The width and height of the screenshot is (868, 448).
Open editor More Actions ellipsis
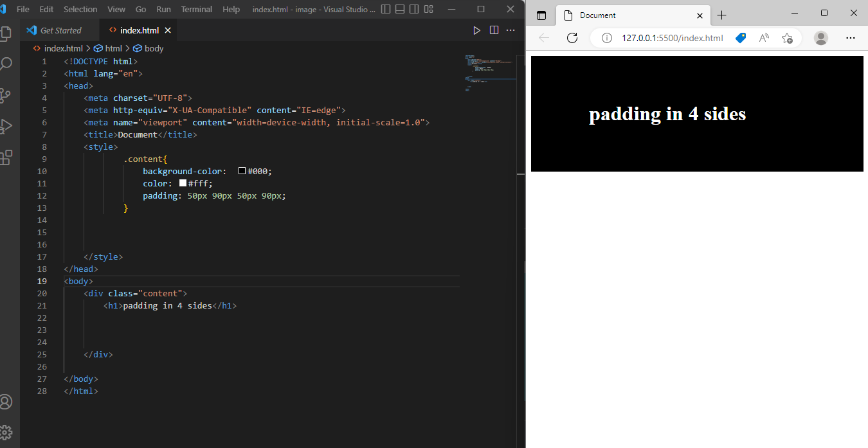(x=511, y=30)
